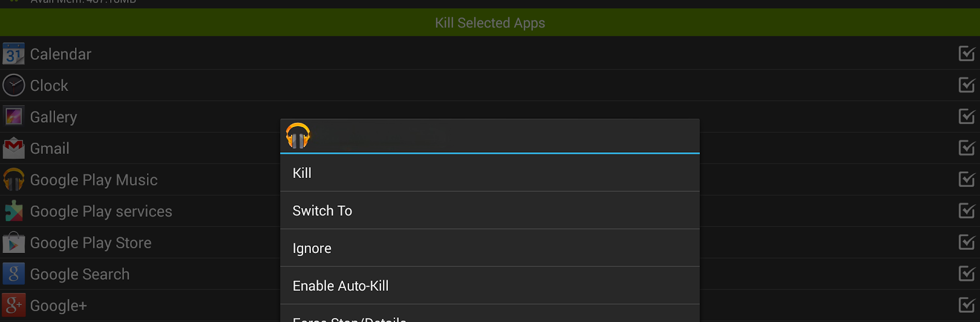Image resolution: width=980 pixels, height=322 pixels.
Task: Click the Google+ app icon
Action: click(13, 305)
